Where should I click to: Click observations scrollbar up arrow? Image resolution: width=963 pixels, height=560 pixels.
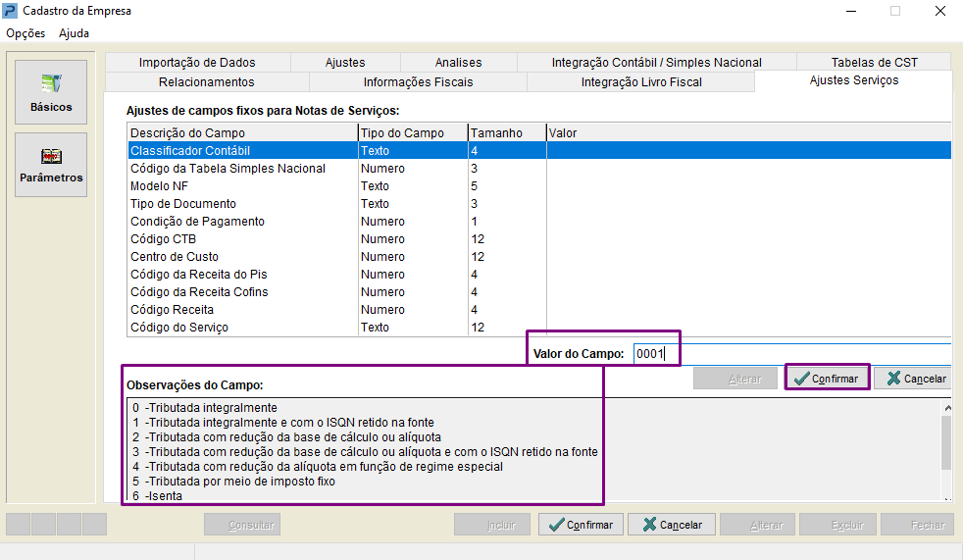[x=947, y=408]
